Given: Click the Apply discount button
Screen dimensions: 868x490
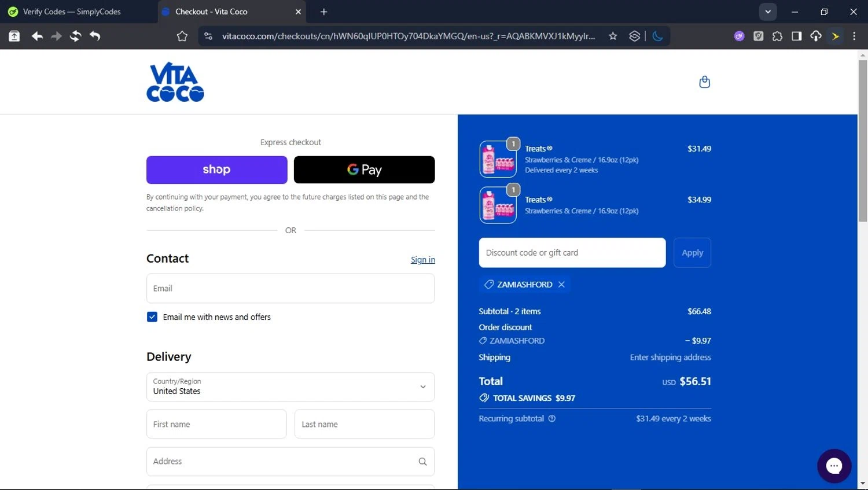Looking at the screenshot, I should (x=693, y=253).
